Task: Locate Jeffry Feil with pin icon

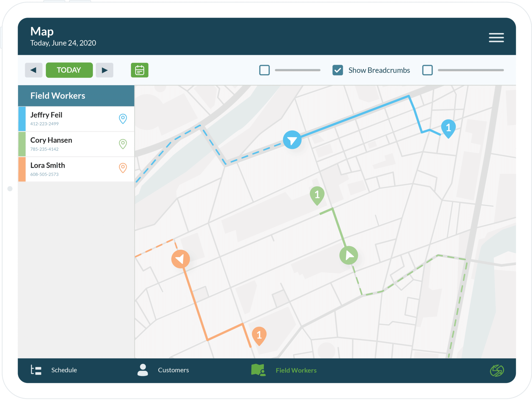Action: 123,119
